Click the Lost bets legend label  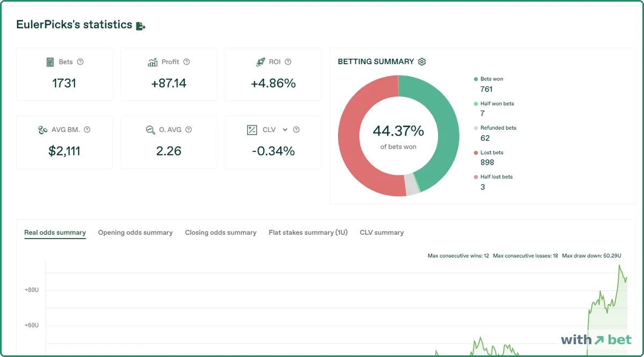tap(492, 153)
